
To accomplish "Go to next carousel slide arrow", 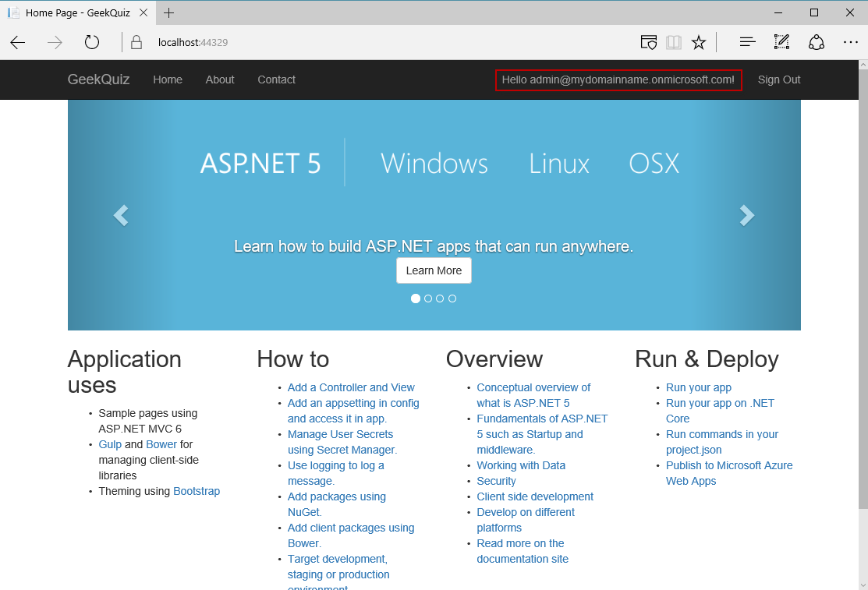I will click(x=746, y=215).
